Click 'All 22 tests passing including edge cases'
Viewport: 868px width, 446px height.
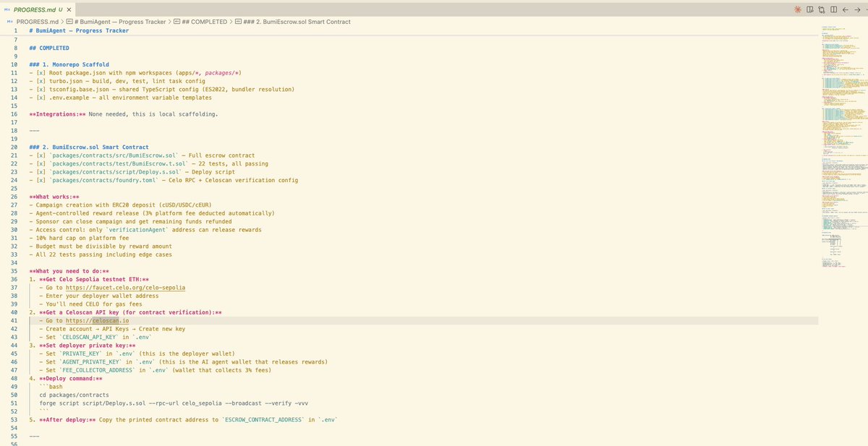(101, 256)
